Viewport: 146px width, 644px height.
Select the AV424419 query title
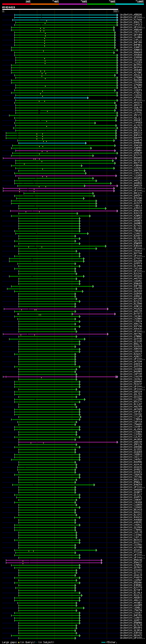click(x=8, y=8)
